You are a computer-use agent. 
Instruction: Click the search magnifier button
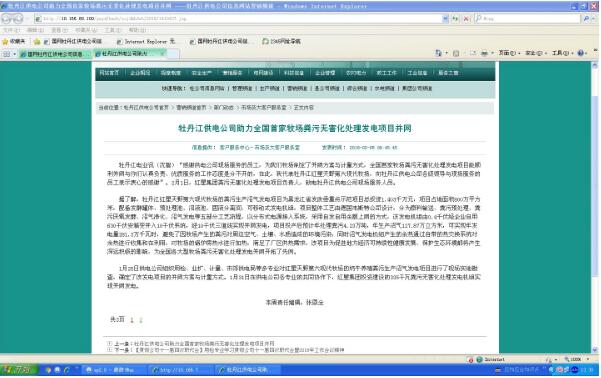(x=586, y=18)
